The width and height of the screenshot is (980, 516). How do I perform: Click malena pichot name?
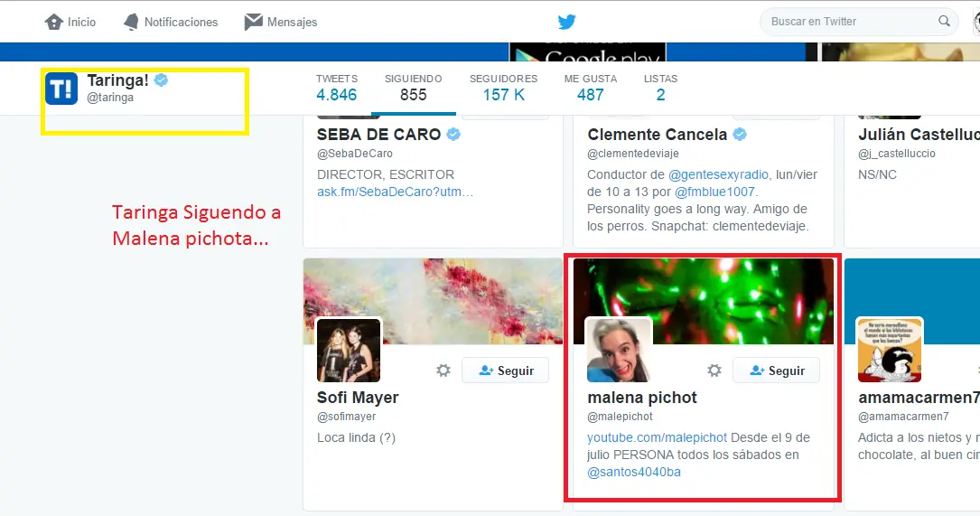[642, 398]
